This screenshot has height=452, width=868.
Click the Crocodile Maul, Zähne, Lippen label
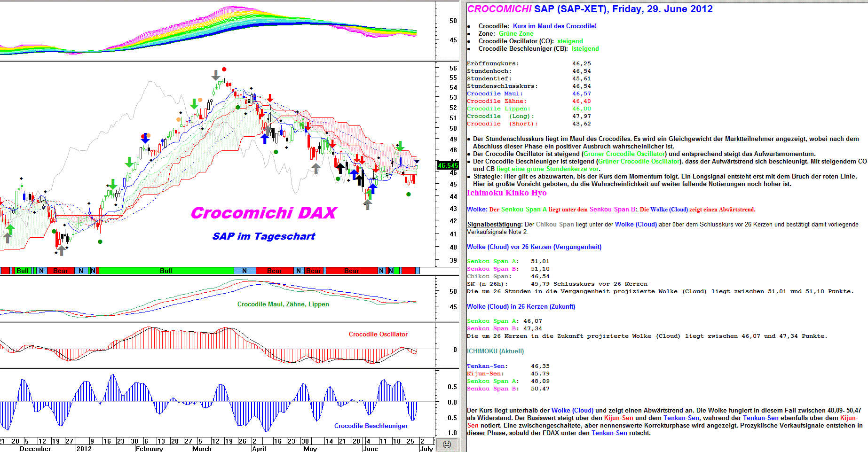pyautogui.click(x=283, y=304)
